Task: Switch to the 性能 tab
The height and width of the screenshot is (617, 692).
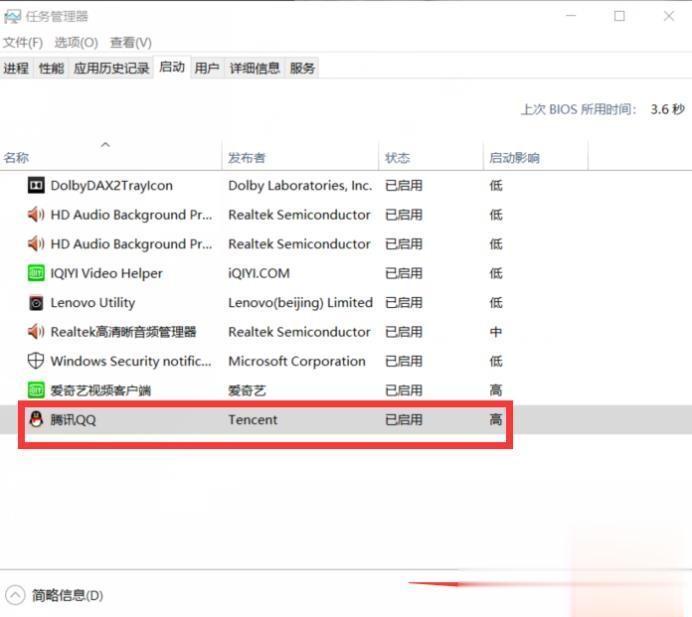Action: (x=51, y=68)
